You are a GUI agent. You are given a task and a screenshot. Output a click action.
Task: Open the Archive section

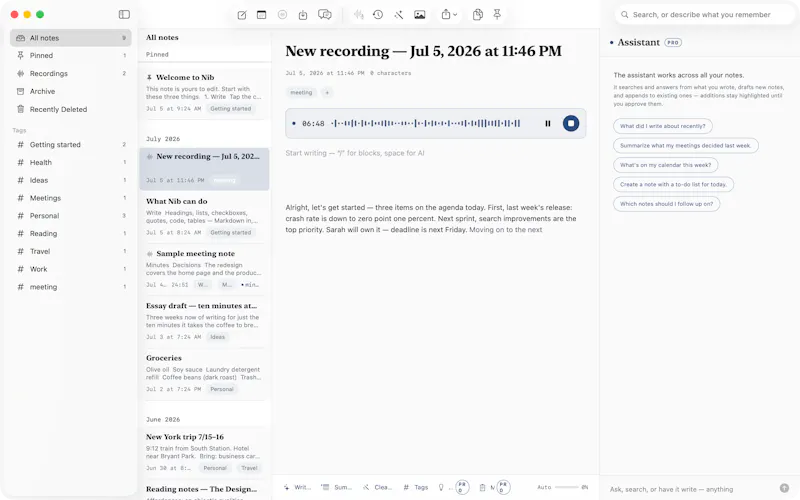click(x=71, y=91)
